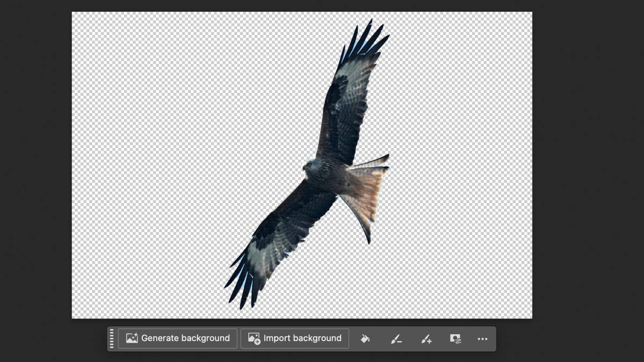The image size is (644, 362).
Task: Click the background adjustment sliders icon
Action: [456, 338]
